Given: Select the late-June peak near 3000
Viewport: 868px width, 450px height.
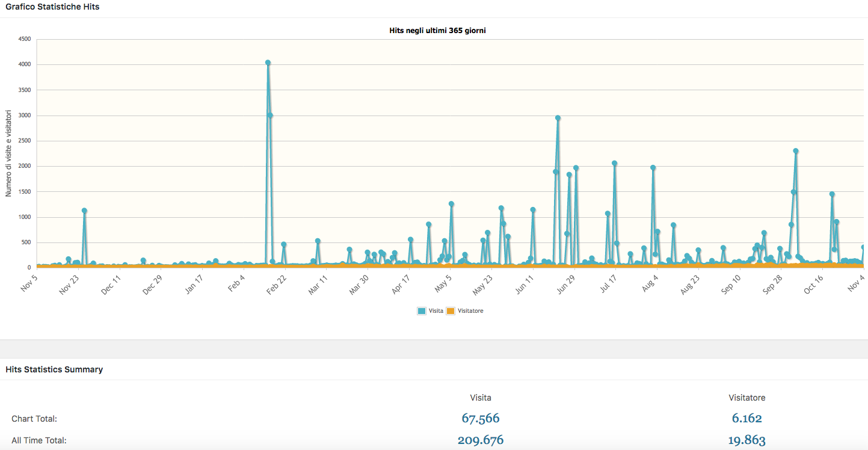Looking at the screenshot, I should point(558,118).
